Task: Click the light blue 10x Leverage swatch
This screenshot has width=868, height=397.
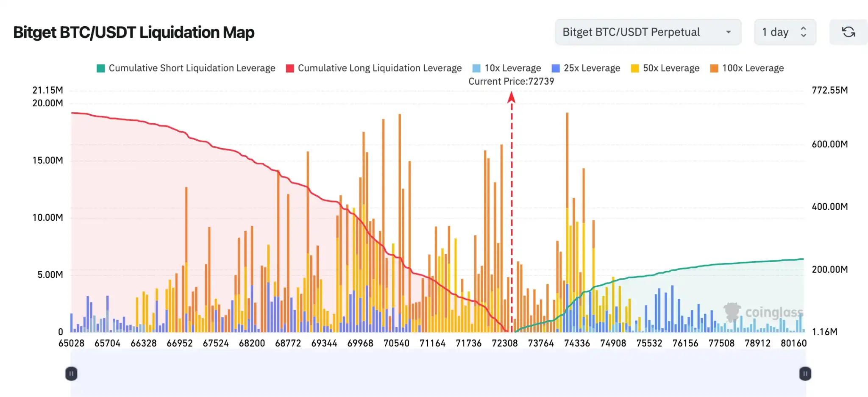Action: pos(476,69)
